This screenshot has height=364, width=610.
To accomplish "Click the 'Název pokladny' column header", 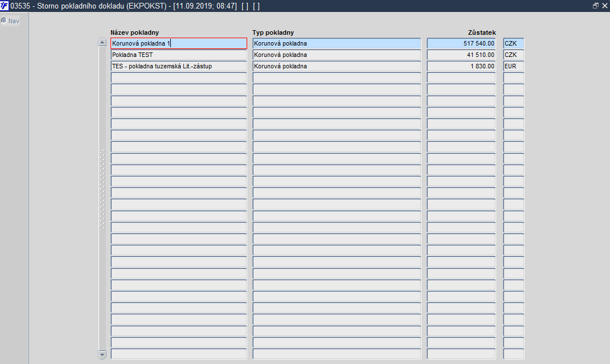I will pos(134,32).
